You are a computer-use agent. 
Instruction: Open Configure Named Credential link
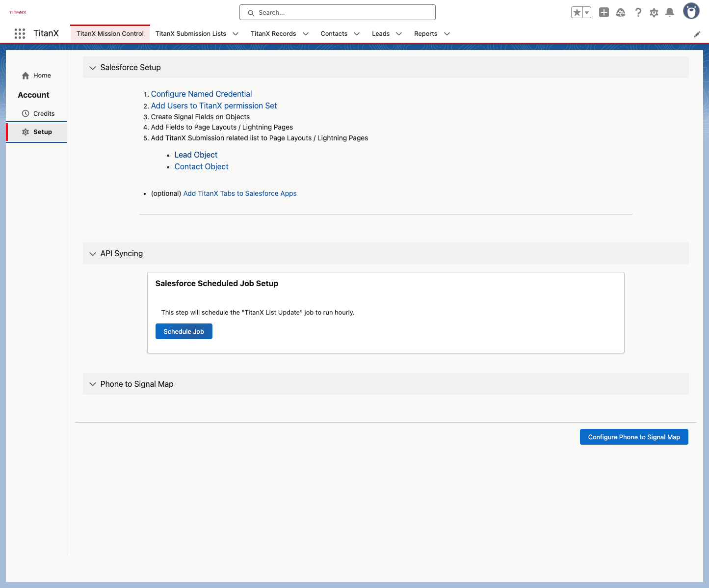[201, 94]
